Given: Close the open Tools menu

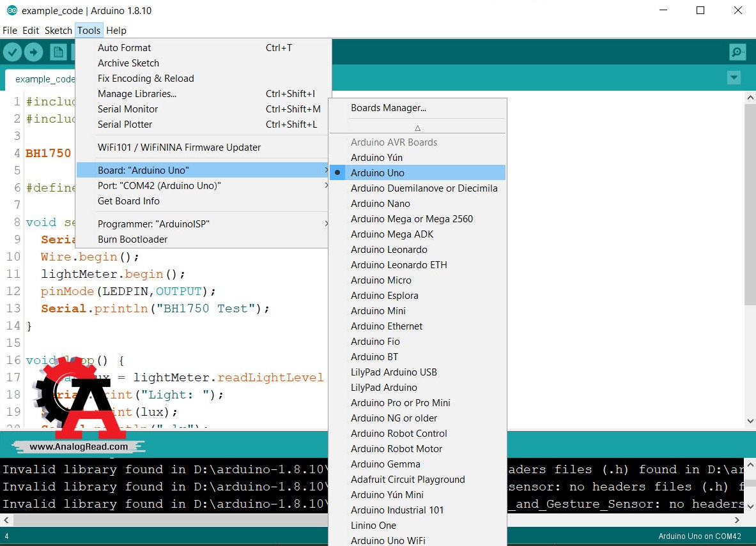Looking at the screenshot, I should click(x=89, y=31).
